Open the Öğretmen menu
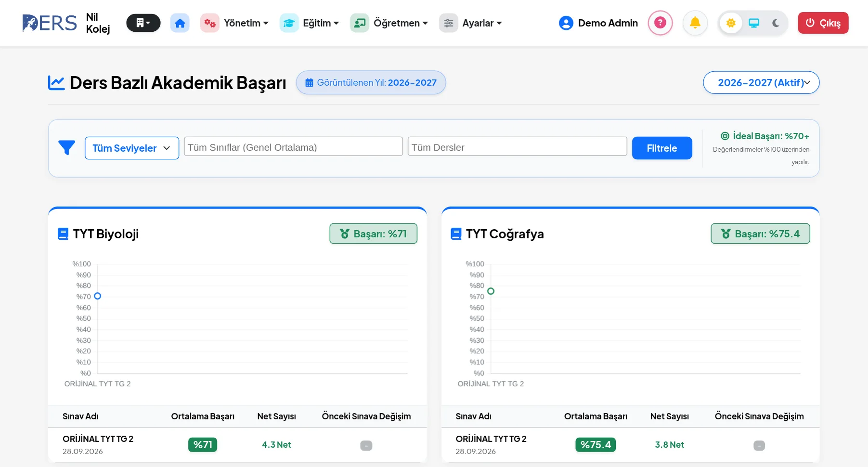Screen dimensions: 868x467 point(389,23)
